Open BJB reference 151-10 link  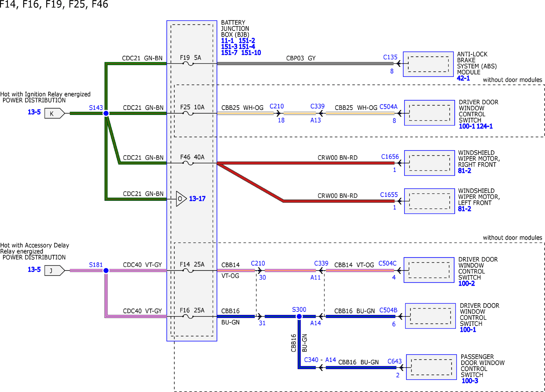tap(251, 53)
